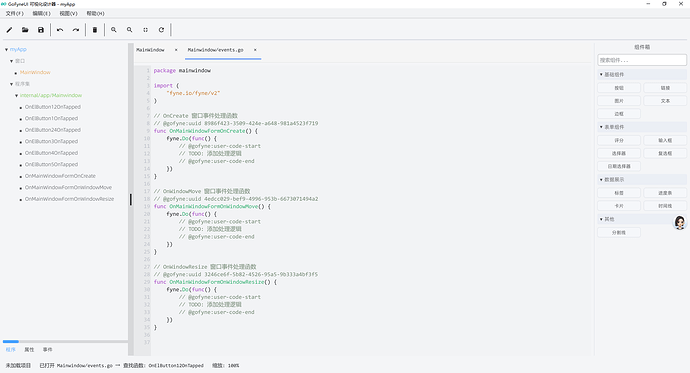Image resolution: width=690 pixels, height=373 pixels.
Task: Undo the last action via toolbar arrow
Action: click(x=60, y=30)
